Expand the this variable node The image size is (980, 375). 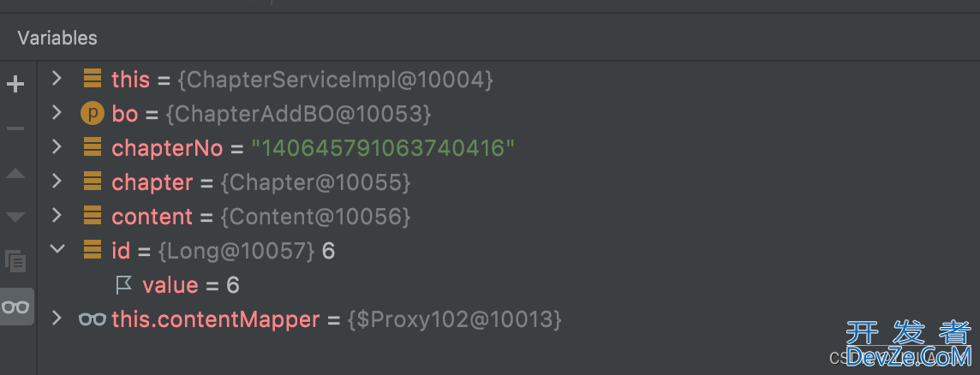point(57,78)
